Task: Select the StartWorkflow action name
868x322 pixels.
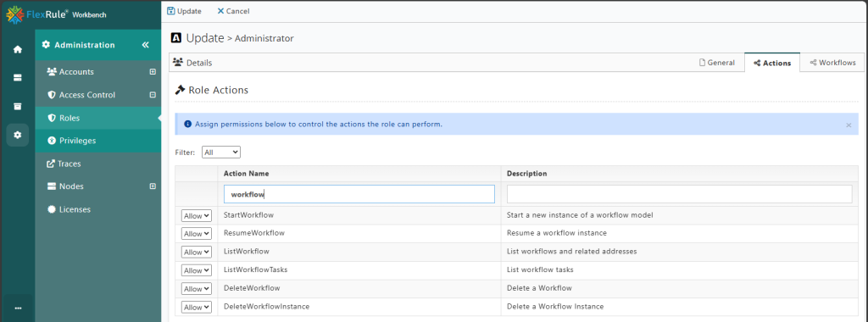Action: [248, 214]
